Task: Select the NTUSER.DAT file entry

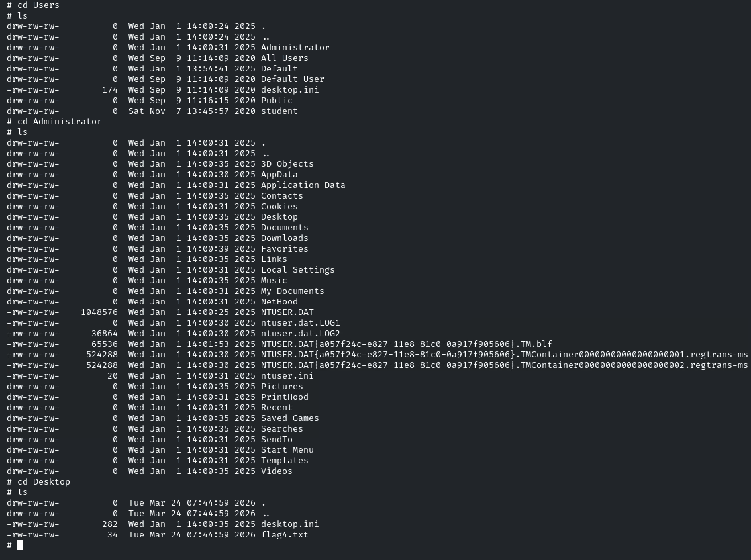Action: [287, 312]
